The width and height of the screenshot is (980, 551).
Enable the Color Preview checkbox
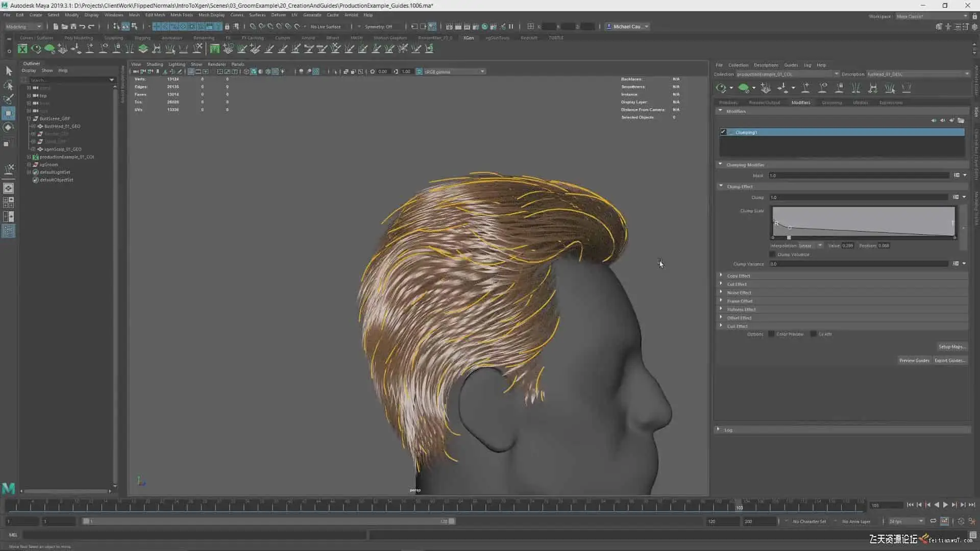pyautogui.click(x=771, y=334)
